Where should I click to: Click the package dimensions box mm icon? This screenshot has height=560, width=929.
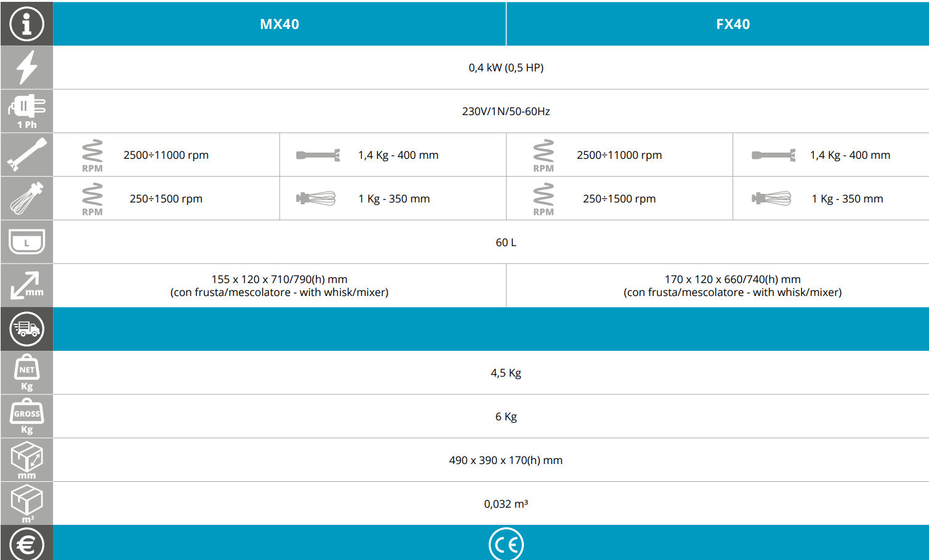click(26, 459)
